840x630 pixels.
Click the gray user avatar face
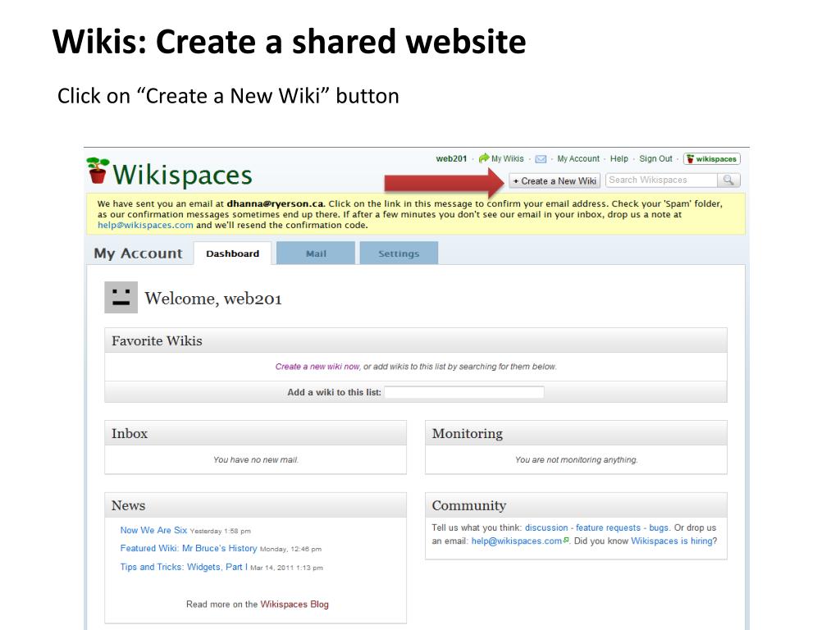pyautogui.click(x=121, y=297)
